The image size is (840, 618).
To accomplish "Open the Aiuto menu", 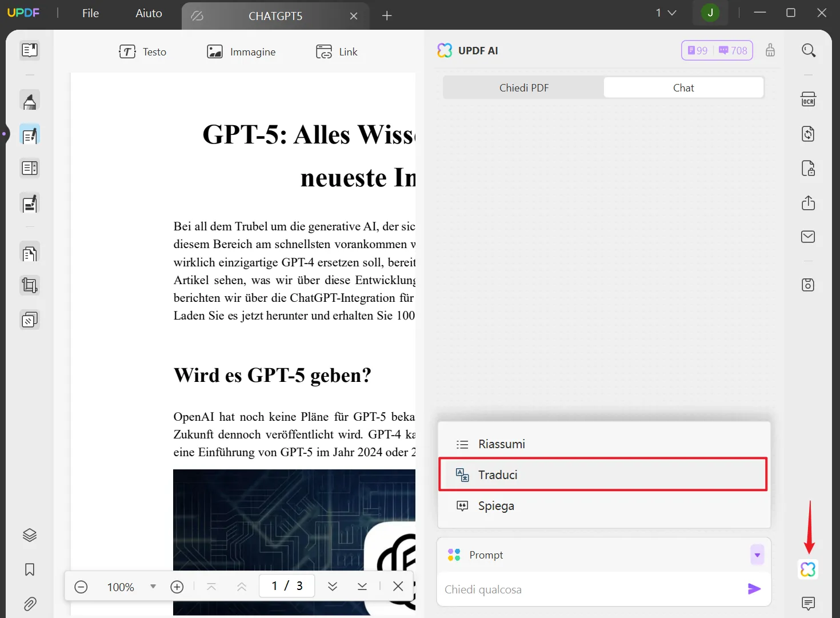I will pyautogui.click(x=149, y=13).
